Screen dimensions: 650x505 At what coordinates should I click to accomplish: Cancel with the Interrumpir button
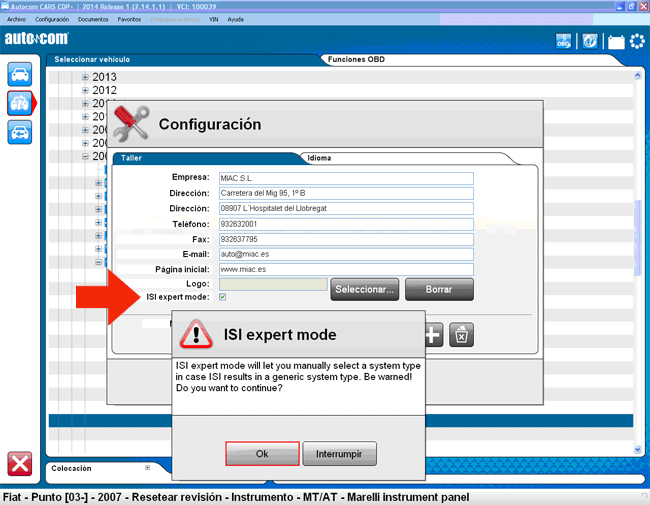[x=339, y=454]
